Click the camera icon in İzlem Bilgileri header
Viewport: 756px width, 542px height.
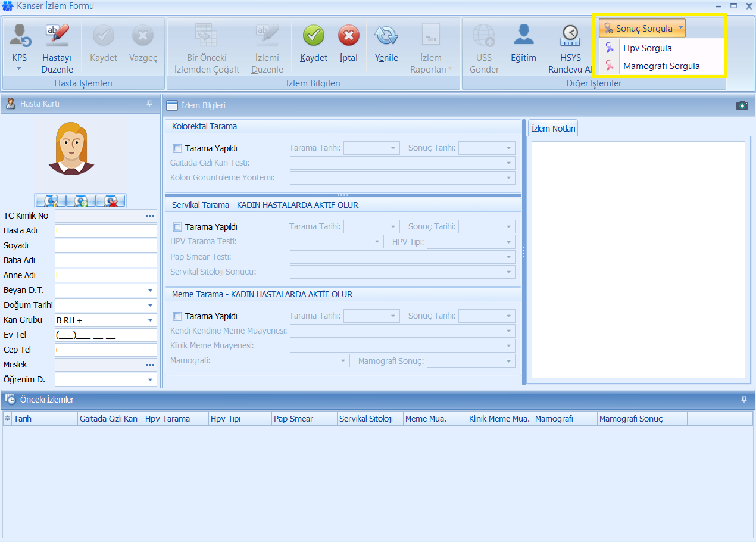pyautogui.click(x=742, y=105)
